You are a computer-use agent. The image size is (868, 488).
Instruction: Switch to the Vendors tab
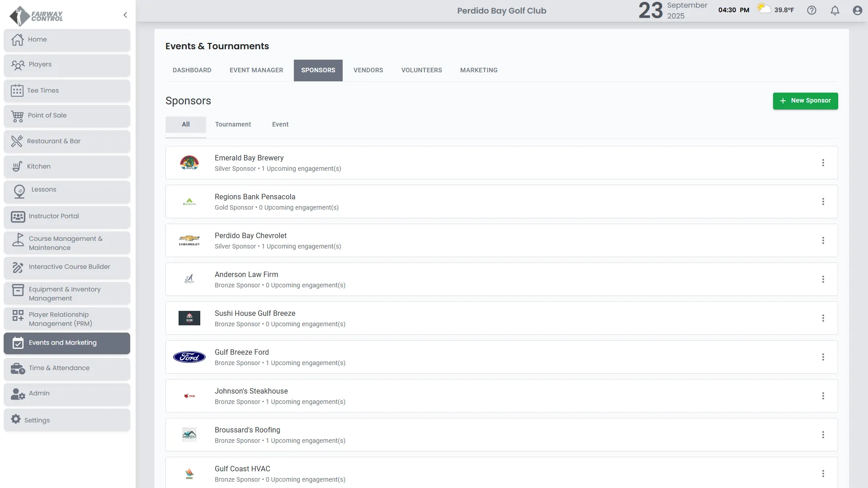click(x=368, y=70)
